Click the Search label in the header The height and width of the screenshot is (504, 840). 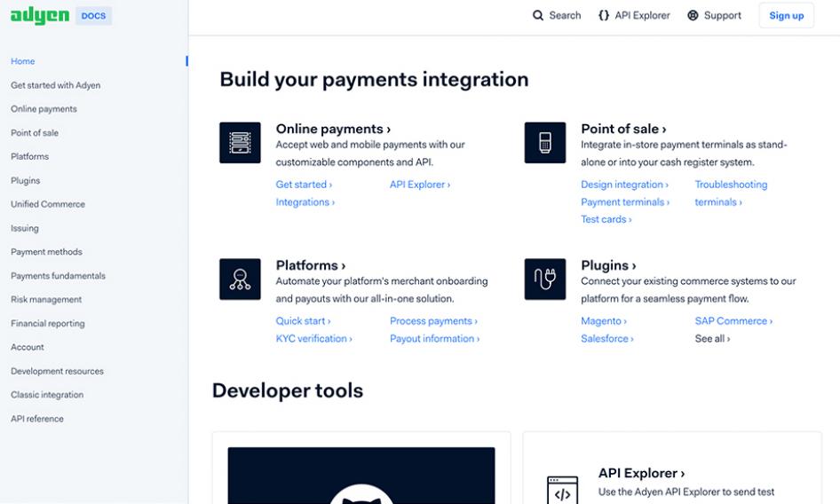coord(565,16)
